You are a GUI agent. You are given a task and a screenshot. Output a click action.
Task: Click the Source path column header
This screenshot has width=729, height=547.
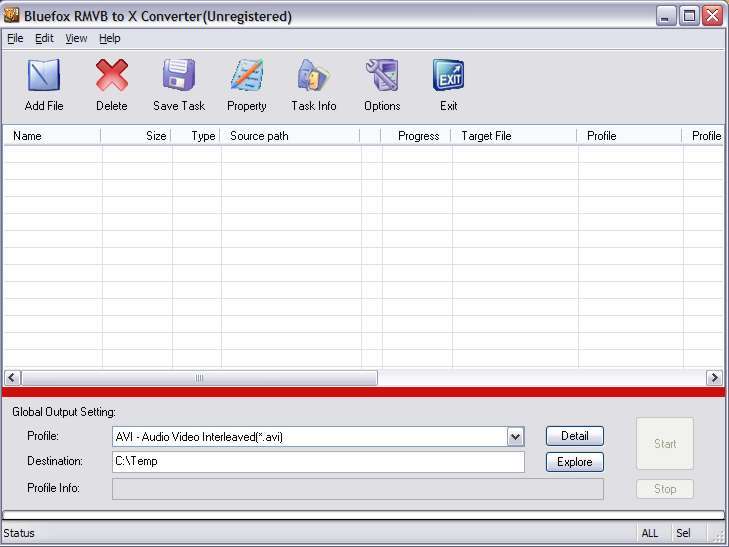tap(290, 136)
